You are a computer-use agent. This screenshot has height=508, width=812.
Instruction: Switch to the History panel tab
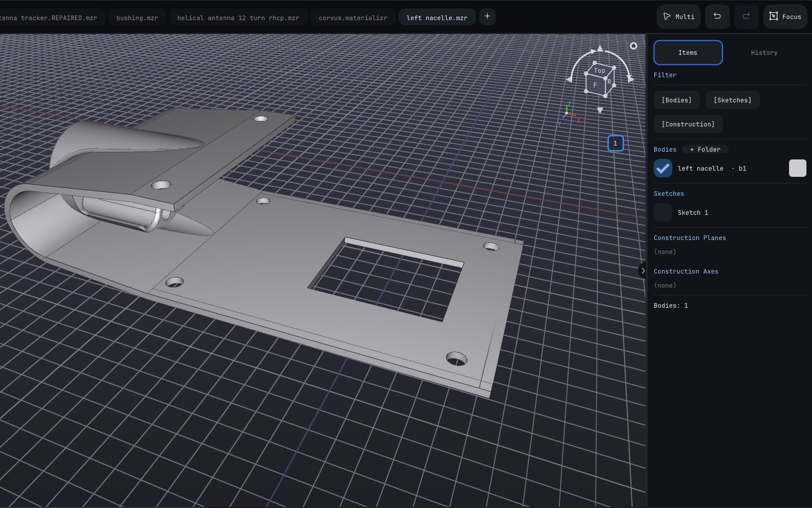764,53
